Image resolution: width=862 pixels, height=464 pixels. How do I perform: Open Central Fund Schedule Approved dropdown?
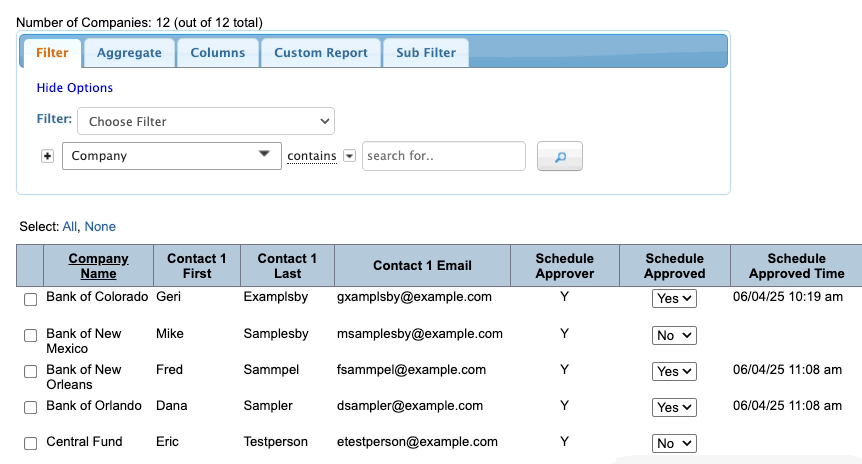[674, 444]
